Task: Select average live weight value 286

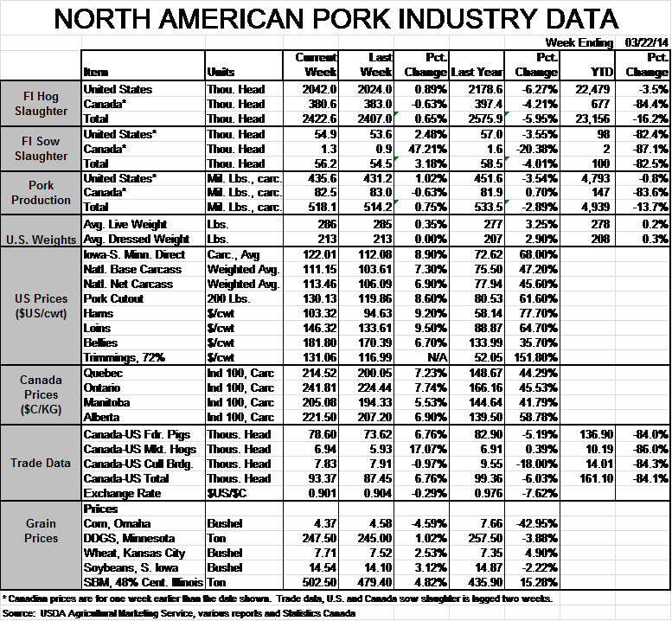Action: point(327,225)
